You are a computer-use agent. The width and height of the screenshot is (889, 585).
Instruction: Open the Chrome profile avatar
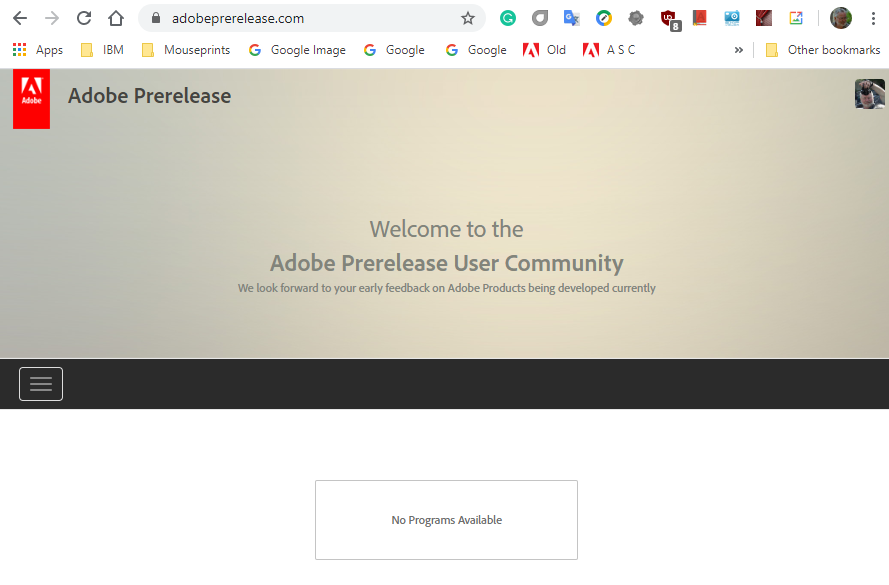(x=841, y=18)
